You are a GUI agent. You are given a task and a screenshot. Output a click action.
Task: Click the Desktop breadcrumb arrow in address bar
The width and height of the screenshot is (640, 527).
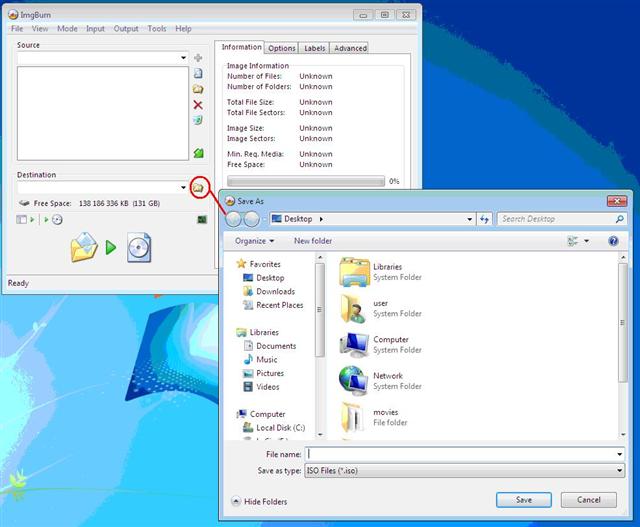point(321,219)
